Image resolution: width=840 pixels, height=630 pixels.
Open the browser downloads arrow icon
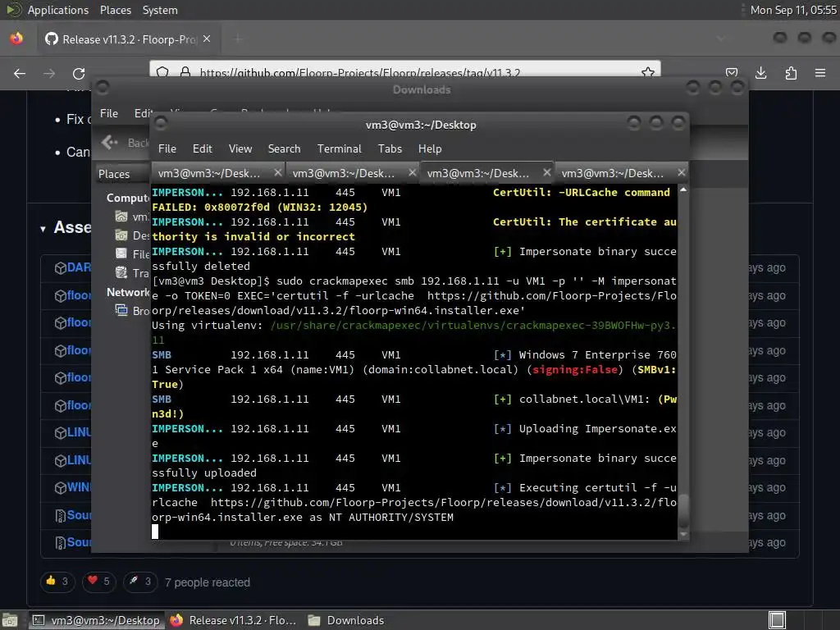760,73
